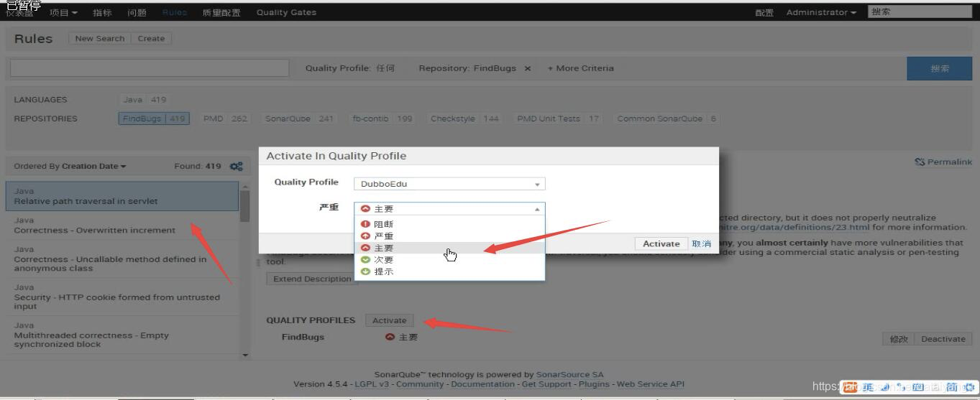
Task: Open the Repository FindBugs criterion
Action: [x=467, y=68]
